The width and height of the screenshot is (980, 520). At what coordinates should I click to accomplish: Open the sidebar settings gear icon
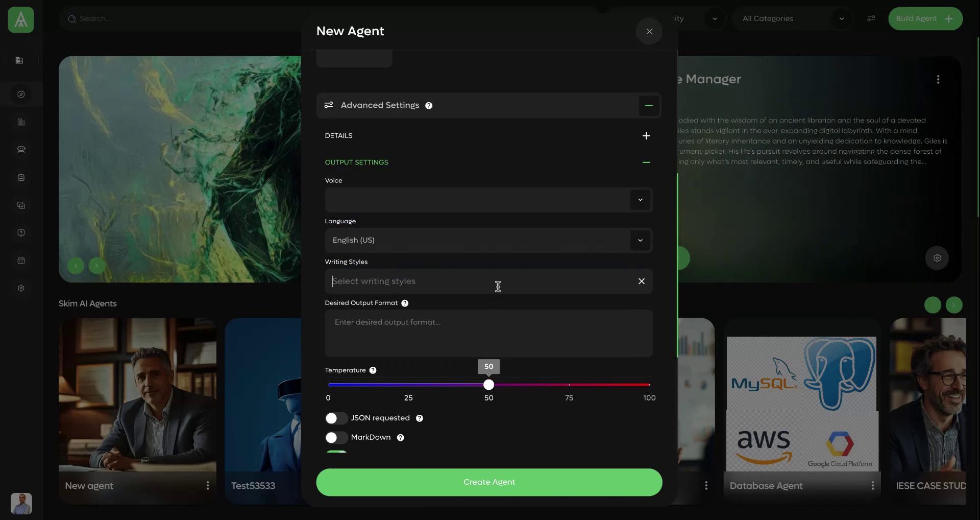pyautogui.click(x=21, y=288)
